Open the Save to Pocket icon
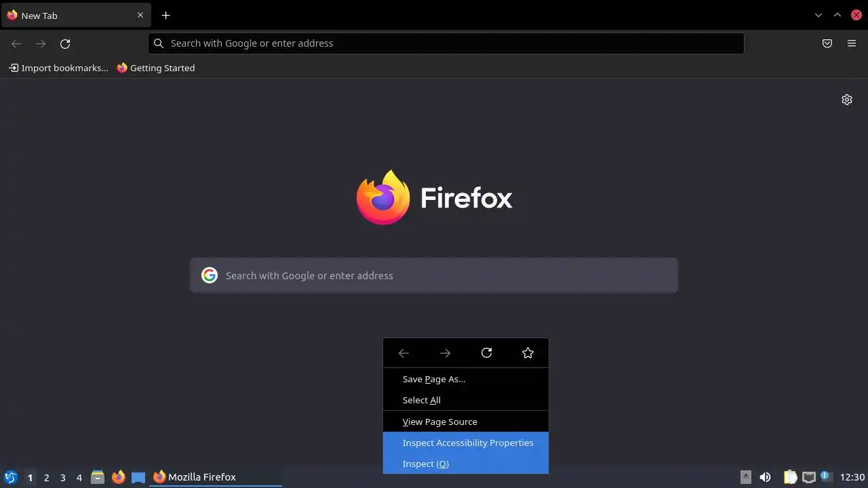The image size is (868, 488). pos(827,43)
